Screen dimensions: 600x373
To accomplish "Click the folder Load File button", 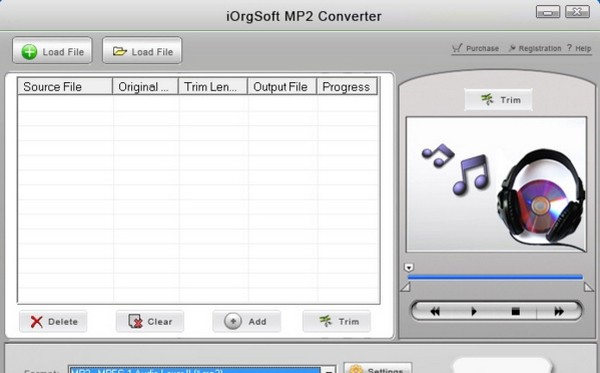I will 142,50.
